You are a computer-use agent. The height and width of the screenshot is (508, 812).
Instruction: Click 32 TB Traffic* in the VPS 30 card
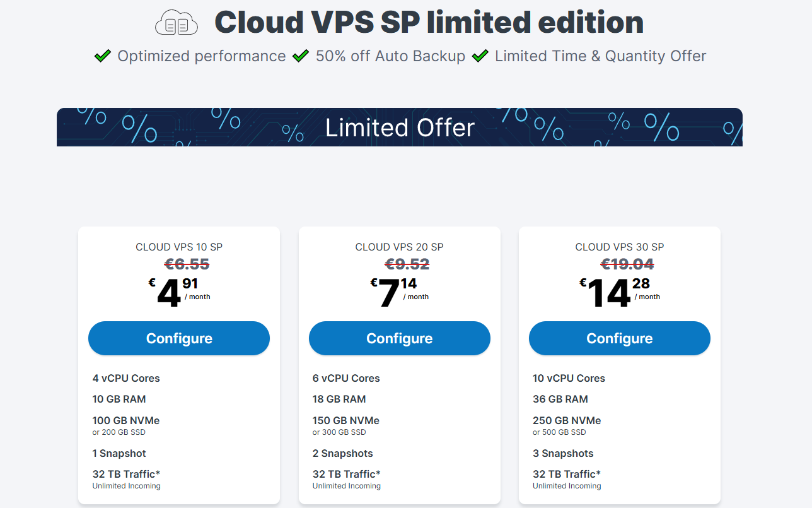coord(566,474)
